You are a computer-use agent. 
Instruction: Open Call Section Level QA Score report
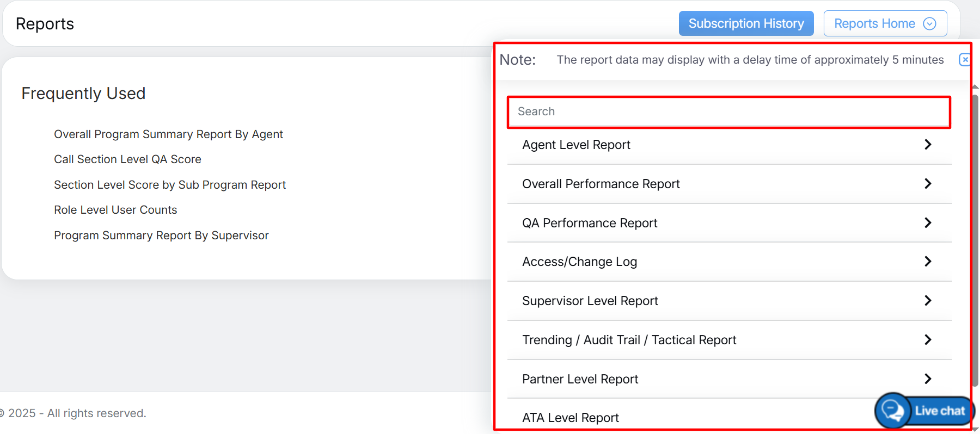pos(127,159)
